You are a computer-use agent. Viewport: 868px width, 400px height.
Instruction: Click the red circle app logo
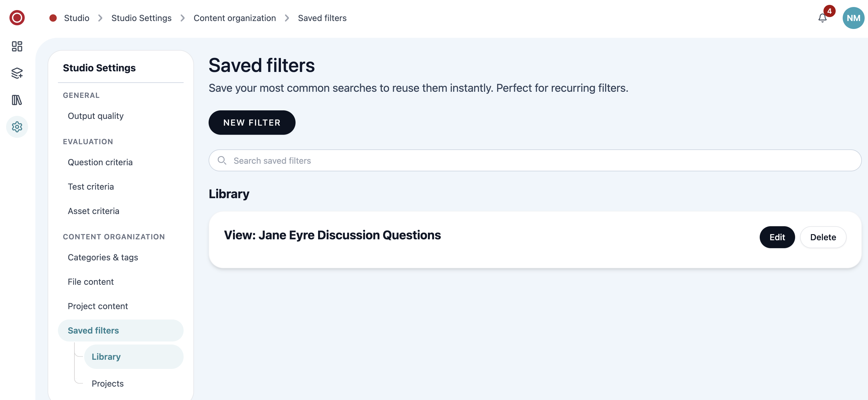coord(17,18)
